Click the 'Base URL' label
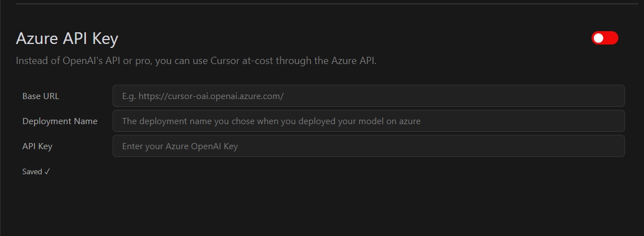This screenshot has height=236, width=644. 41,96
